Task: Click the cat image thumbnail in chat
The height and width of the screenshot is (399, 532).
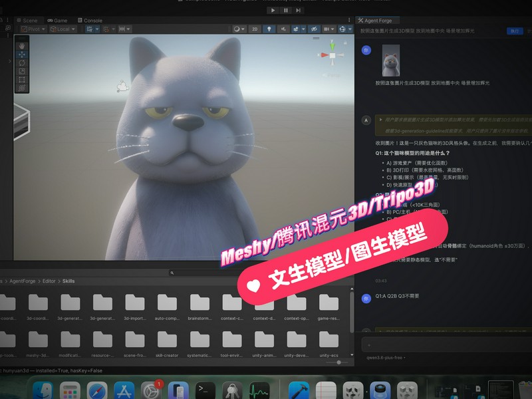Action: [391, 61]
